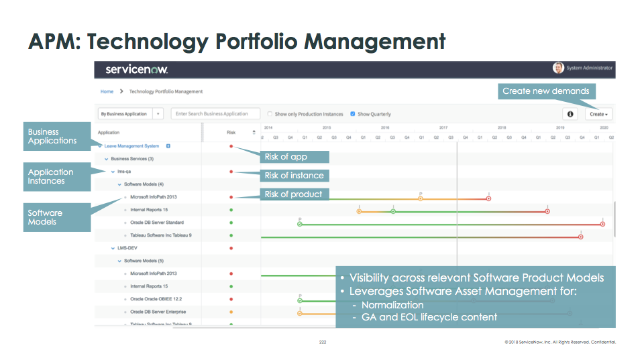Click System Administrator user name

(590, 68)
